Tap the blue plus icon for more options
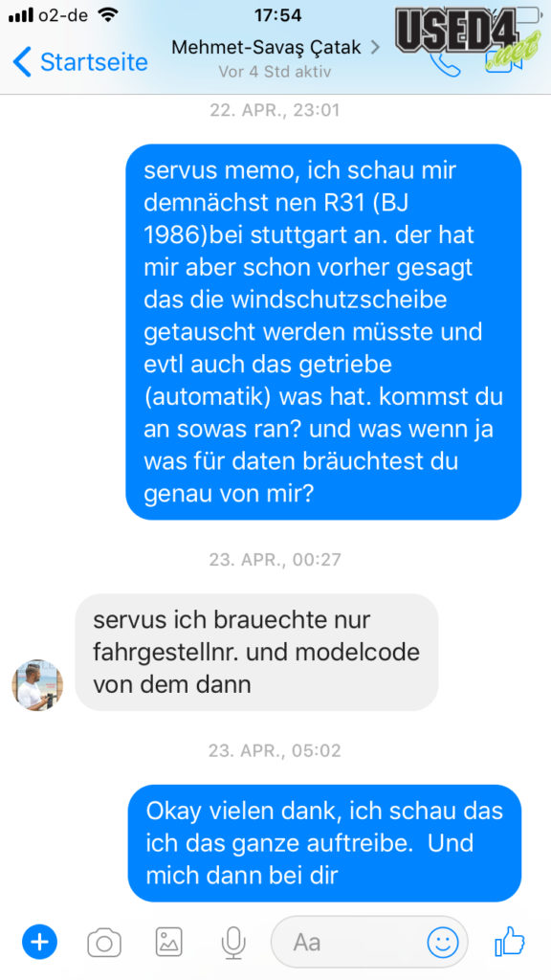551x980 pixels. (39, 942)
